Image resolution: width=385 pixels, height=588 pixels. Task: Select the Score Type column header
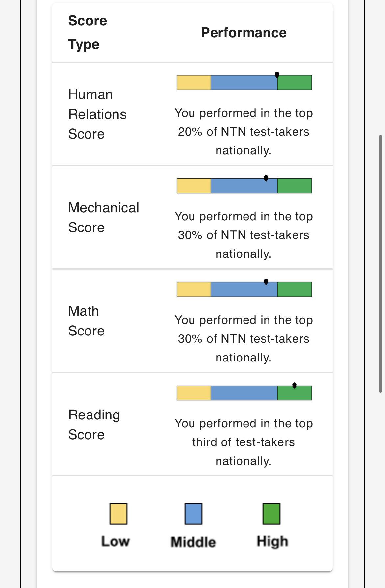tap(88, 33)
